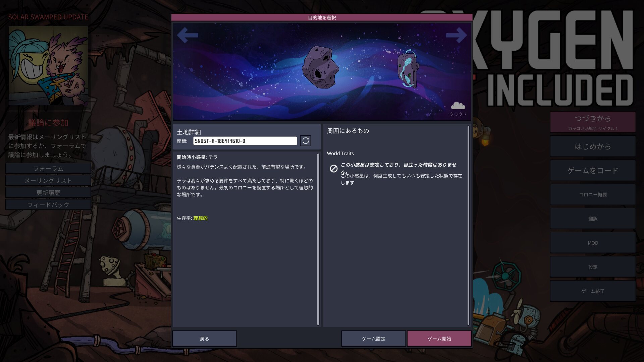
Task: Select the blue-veined asteroid on the right
Action: pos(408,69)
